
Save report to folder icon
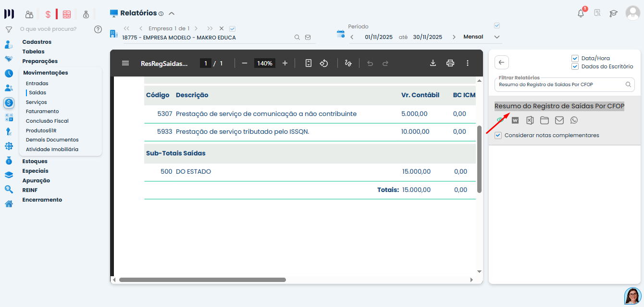pyautogui.click(x=545, y=120)
